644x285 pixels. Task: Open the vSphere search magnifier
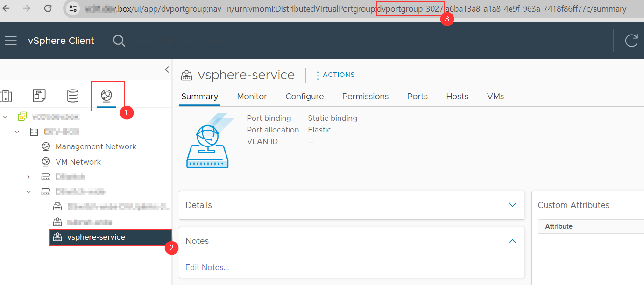coord(119,41)
